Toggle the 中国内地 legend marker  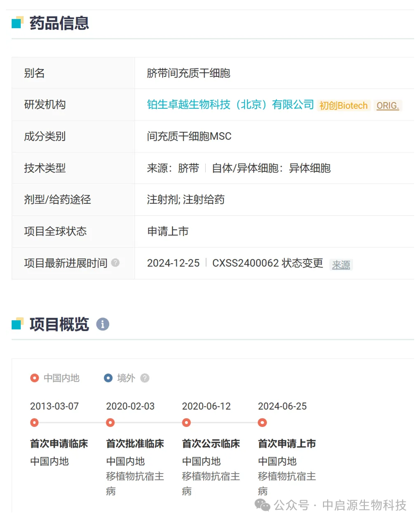[x=34, y=378]
